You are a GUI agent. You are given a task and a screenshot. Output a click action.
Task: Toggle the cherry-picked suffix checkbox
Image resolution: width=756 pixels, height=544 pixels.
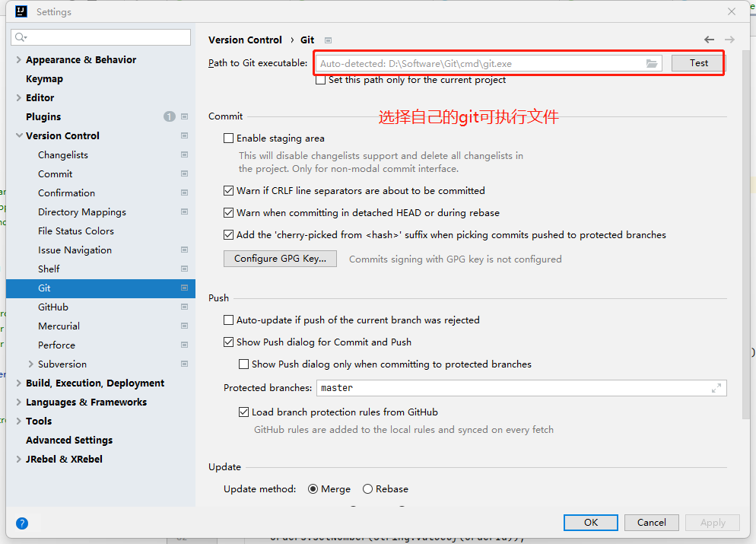228,235
